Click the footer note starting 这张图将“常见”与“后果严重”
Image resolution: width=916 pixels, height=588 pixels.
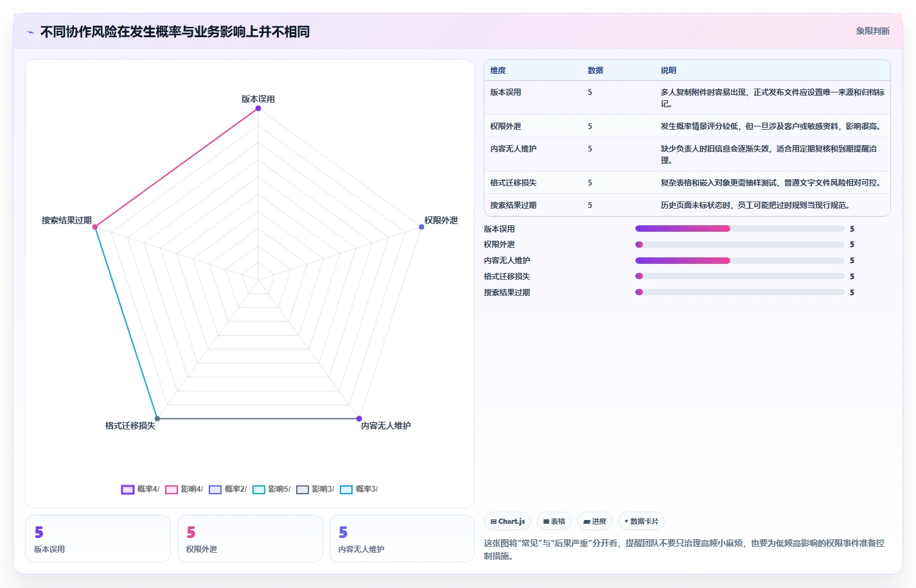pyautogui.click(x=684, y=549)
